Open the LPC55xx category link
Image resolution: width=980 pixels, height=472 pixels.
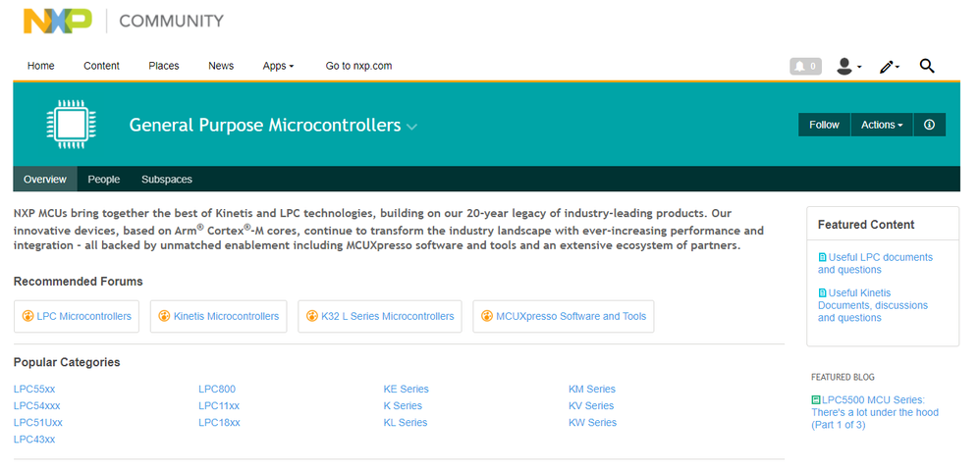pos(34,389)
